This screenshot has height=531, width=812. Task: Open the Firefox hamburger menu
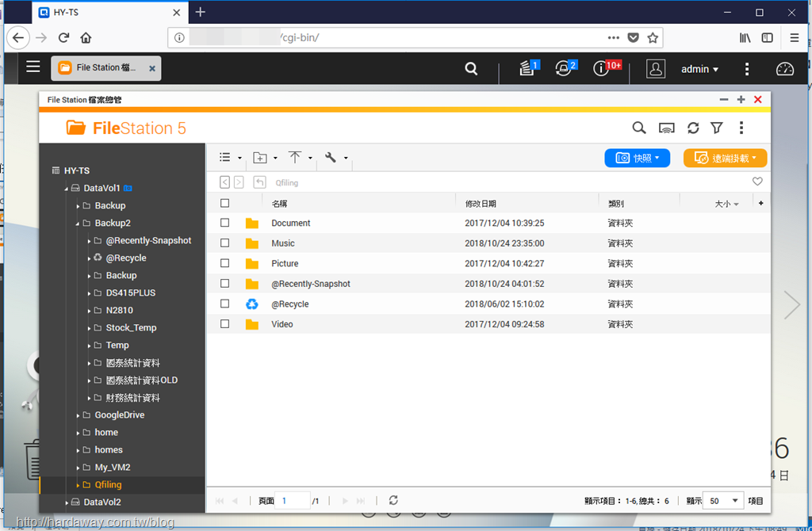794,38
